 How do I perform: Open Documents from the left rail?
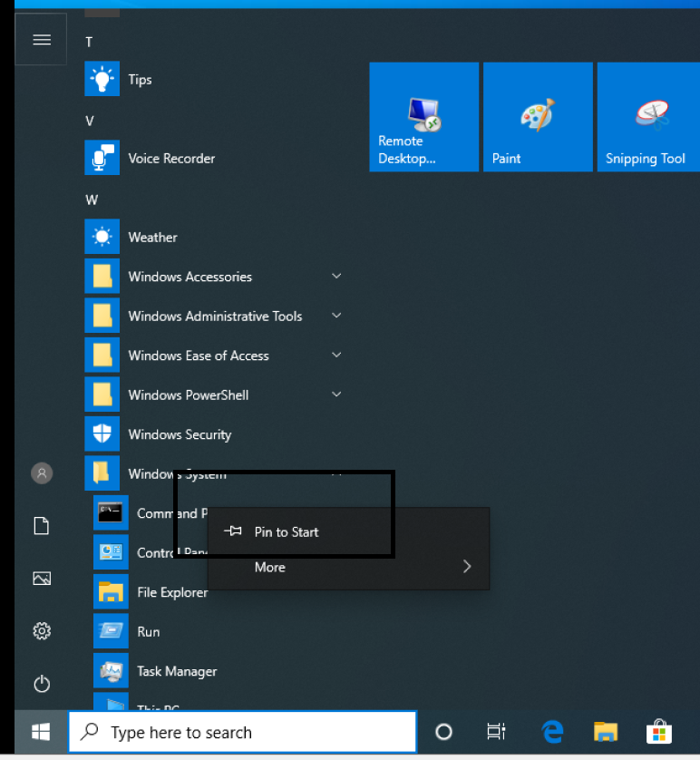[x=42, y=526]
